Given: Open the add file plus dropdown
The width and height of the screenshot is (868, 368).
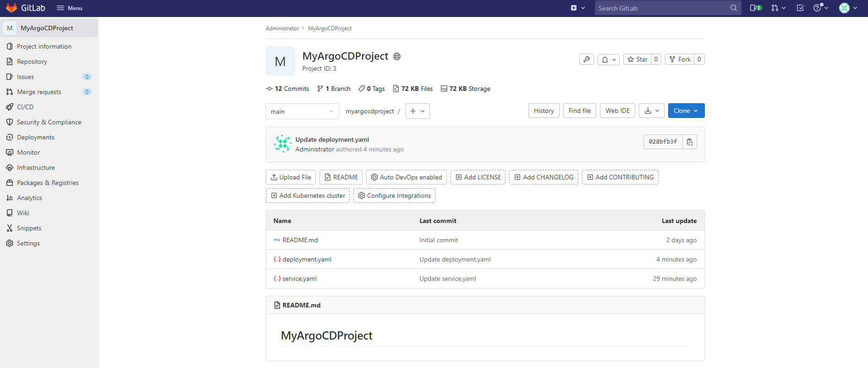Looking at the screenshot, I should pyautogui.click(x=418, y=111).
